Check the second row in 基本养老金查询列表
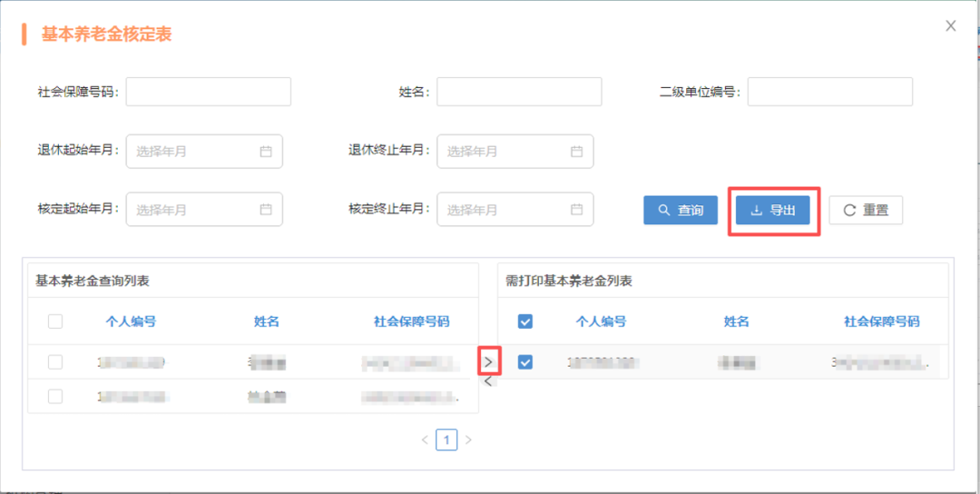This screenshot has height=494, width=980. tap(55, 396)
